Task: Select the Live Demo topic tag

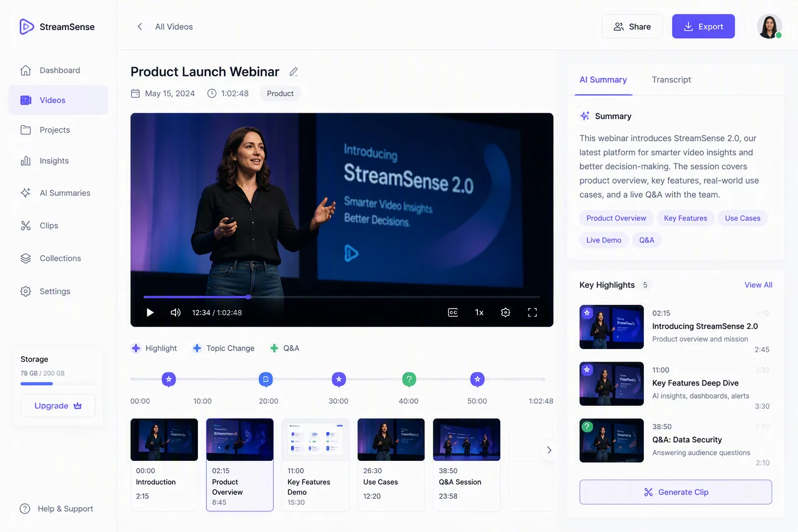Action: (x=604, y=240)
